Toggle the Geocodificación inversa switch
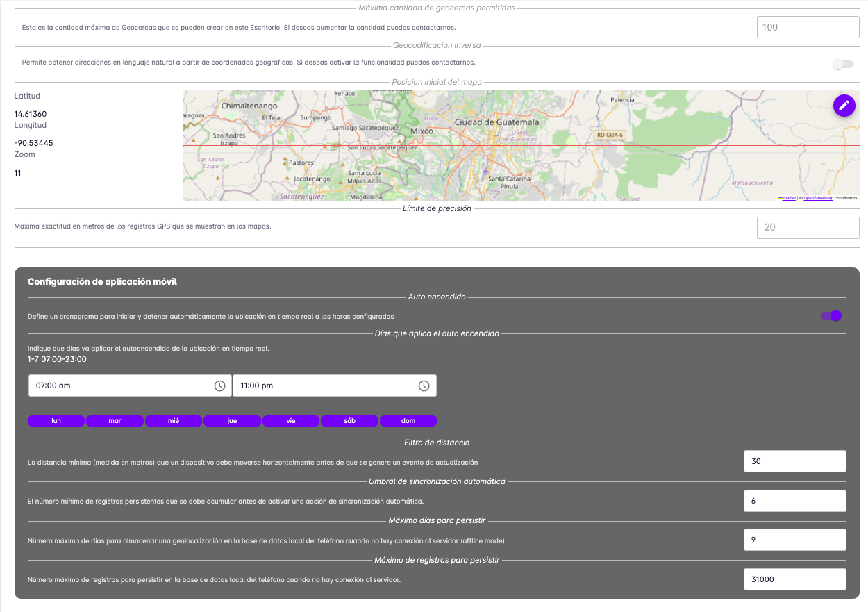The height and width of the screenshot is (612, 868). [x=842, y=65]
